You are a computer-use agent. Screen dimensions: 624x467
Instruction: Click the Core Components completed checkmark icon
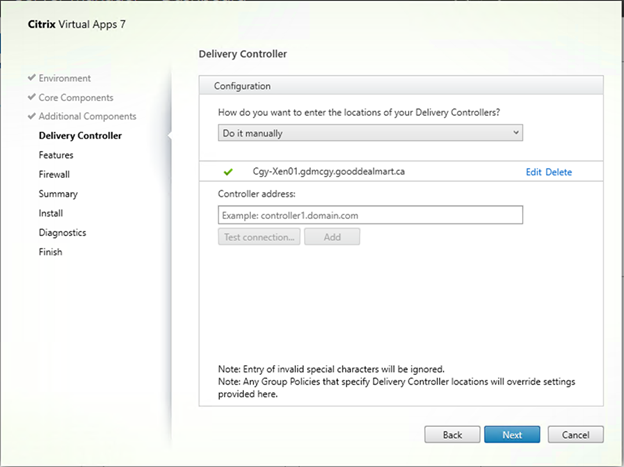coord(31,97)
